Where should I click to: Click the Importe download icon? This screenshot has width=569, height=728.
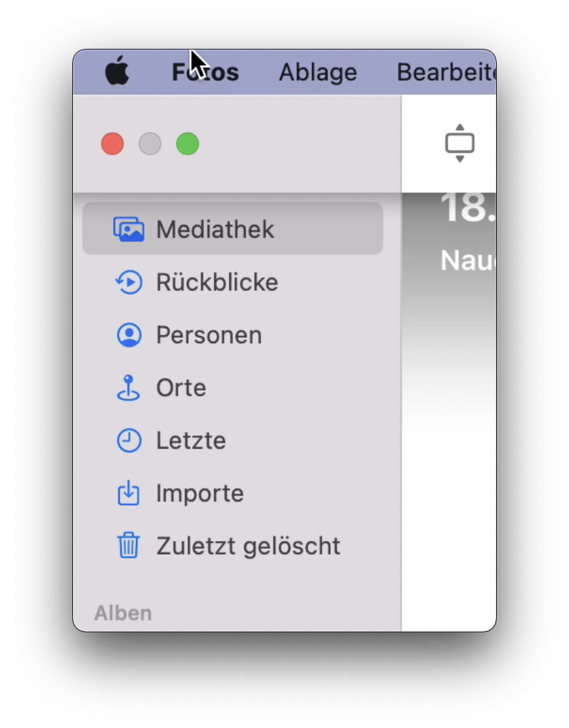click(128, 493)
